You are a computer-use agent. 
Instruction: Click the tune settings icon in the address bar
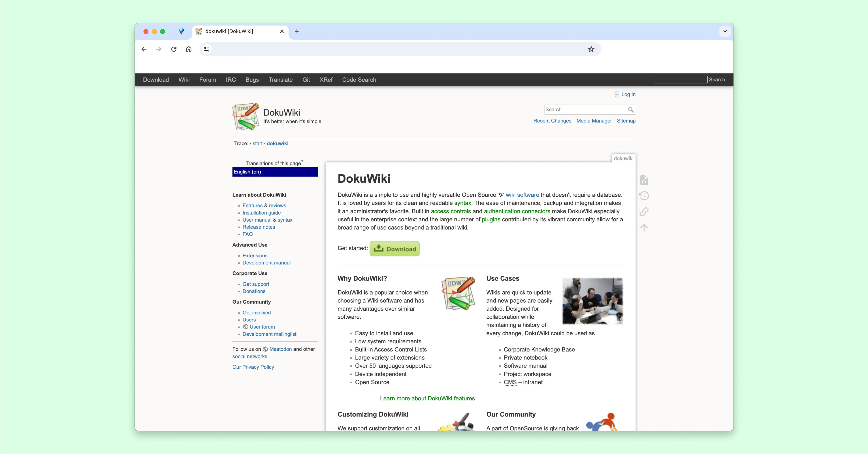pos(206,49)
